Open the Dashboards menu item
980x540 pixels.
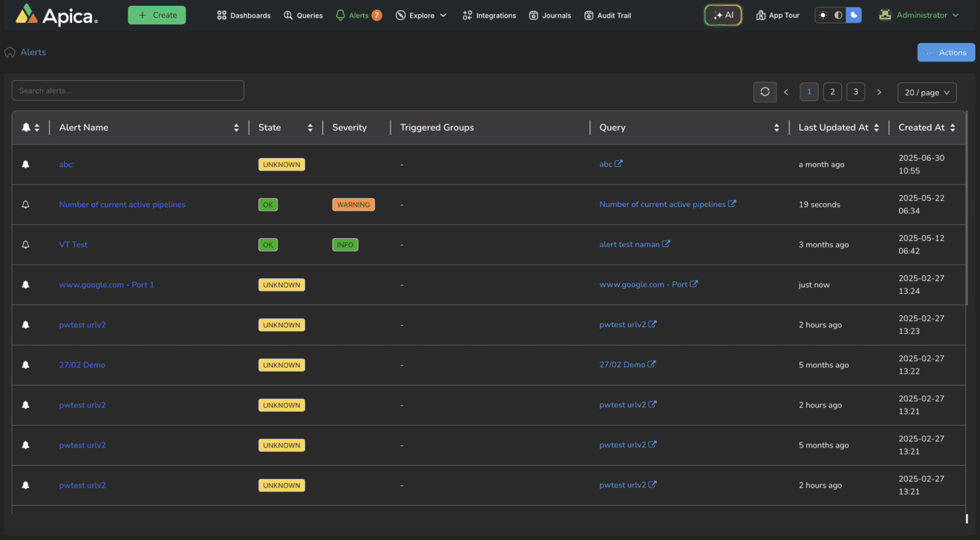[244, 16]
